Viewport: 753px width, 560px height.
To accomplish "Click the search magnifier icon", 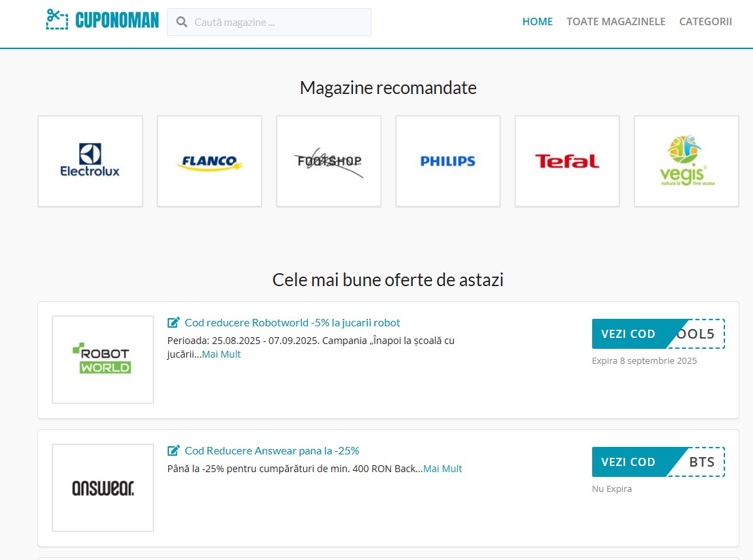I will (x=182, y=22).
